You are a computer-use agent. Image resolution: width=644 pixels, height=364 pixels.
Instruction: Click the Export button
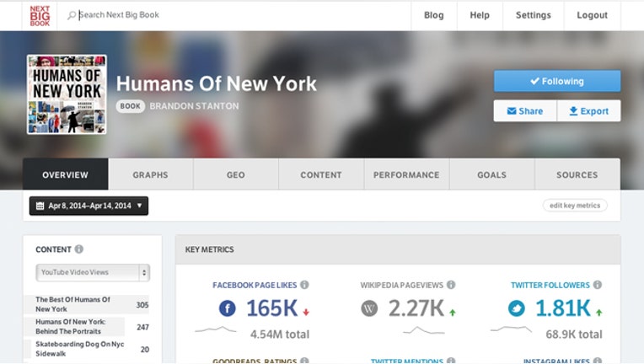(588, 110)
